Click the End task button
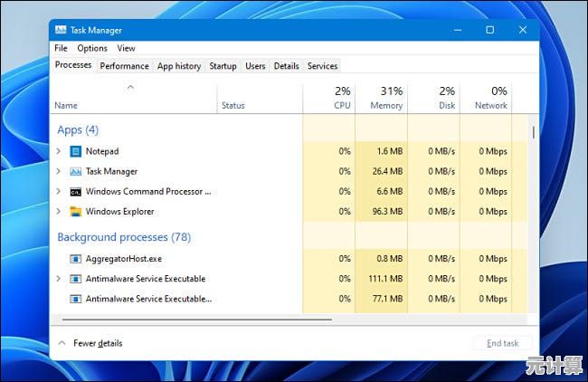 [502, 343]
